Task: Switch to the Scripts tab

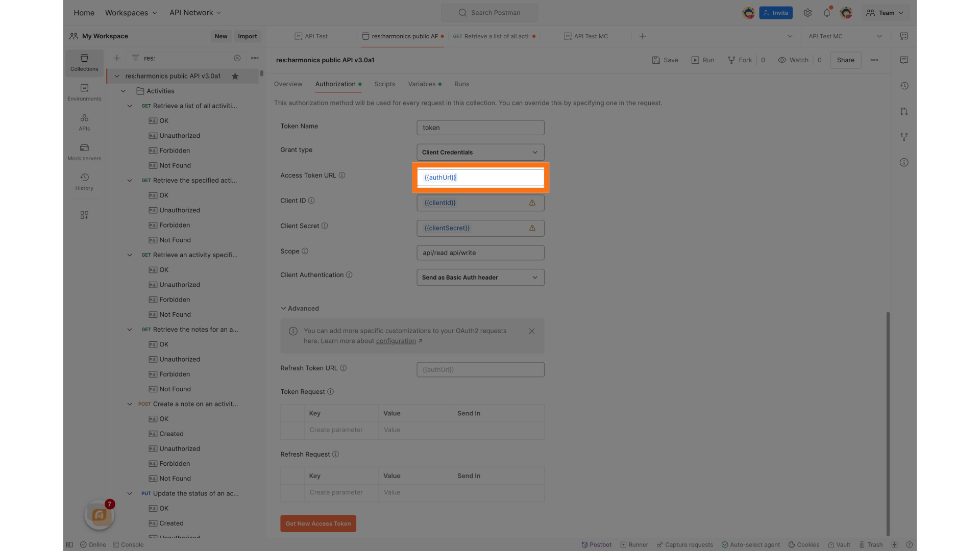Action: pos(384,84)
